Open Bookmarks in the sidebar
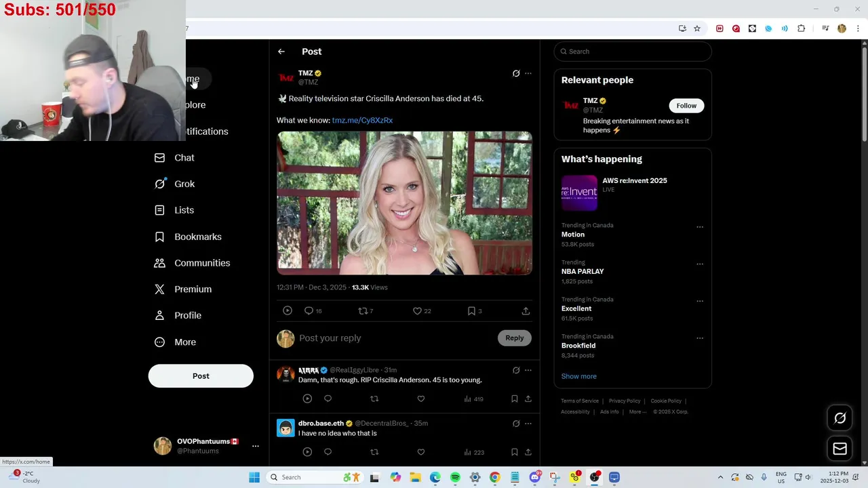Image resolution: width=868 pixels, height=488 pixels. [x=188, y=237]
